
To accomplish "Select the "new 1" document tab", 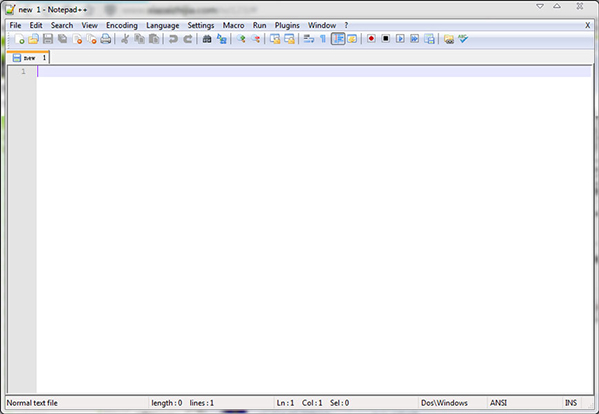I will [x=29, y=58].
